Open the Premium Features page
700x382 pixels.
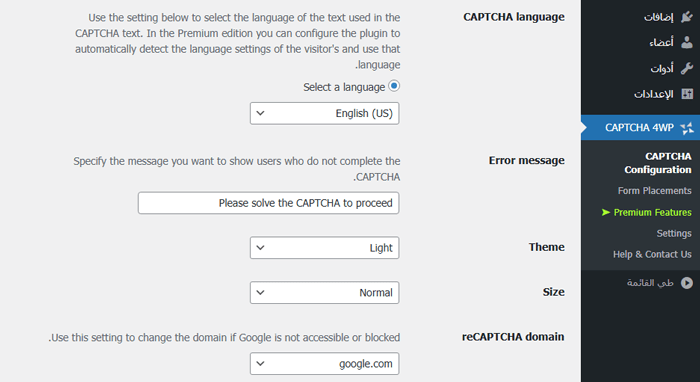[652, 212]
